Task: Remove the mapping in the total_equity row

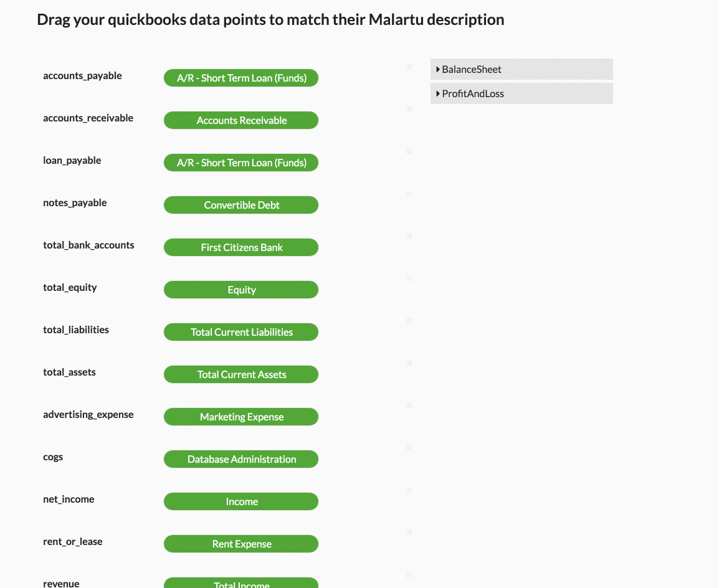Action: coord(409,278)
